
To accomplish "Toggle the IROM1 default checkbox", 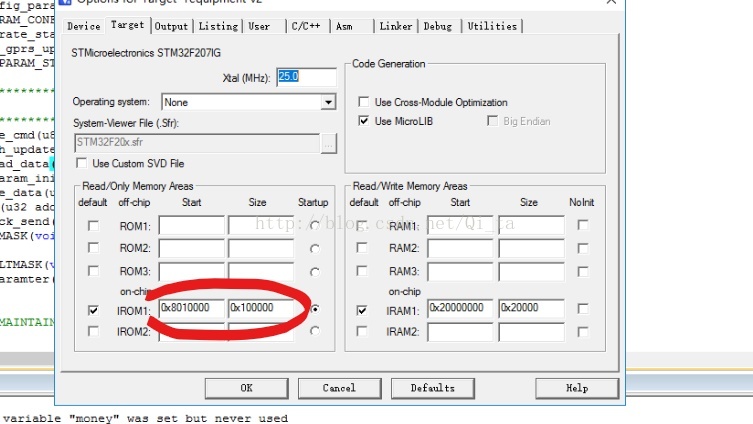I will [x=93, y=310].
